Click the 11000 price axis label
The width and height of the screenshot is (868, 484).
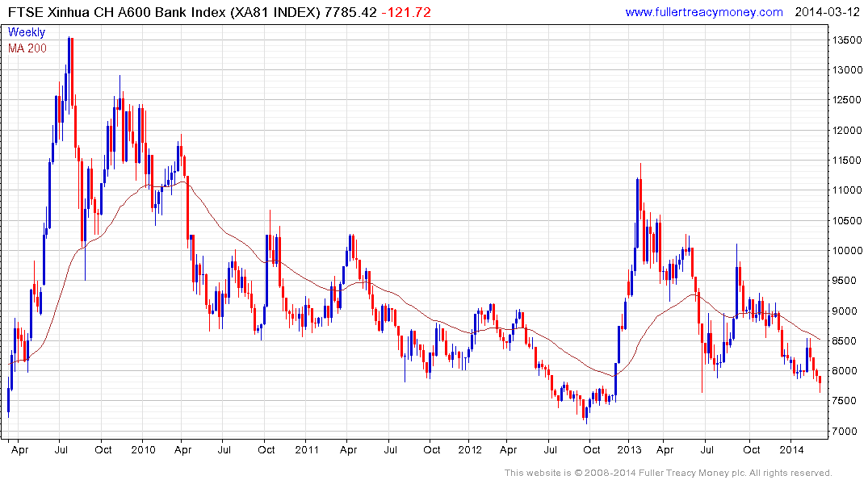point(847,190)
